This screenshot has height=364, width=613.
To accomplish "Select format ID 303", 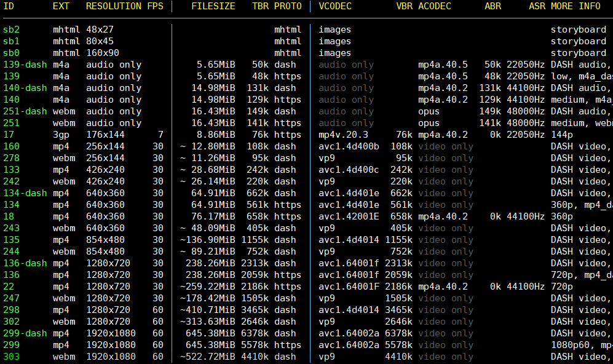I will point(11,357).
